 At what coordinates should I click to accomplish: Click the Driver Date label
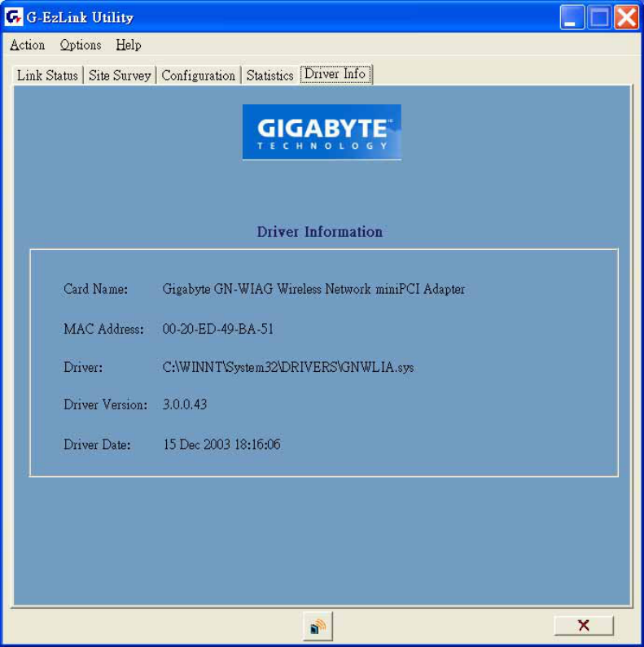click(x=97, y=444)
